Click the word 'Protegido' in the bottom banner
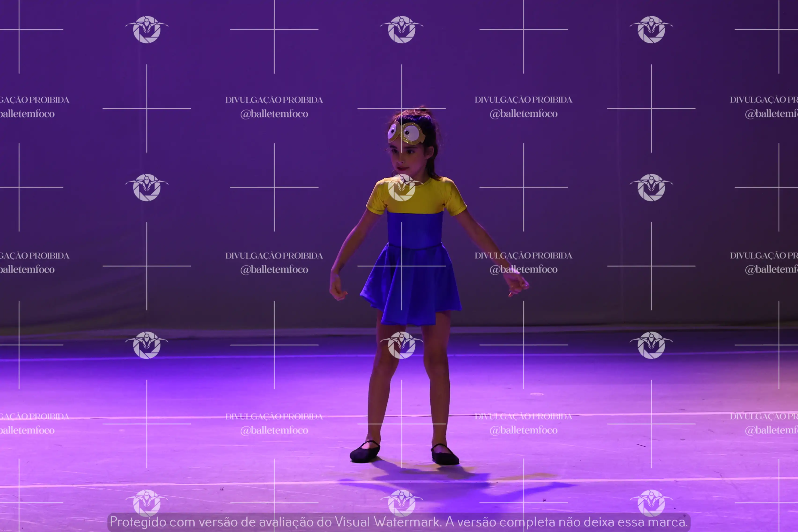Screen dimensions: 798x532 click(138, 522)
